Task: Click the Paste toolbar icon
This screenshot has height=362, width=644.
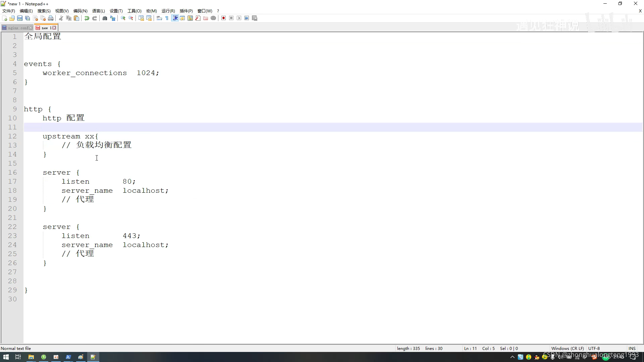Action: [76, 18]
